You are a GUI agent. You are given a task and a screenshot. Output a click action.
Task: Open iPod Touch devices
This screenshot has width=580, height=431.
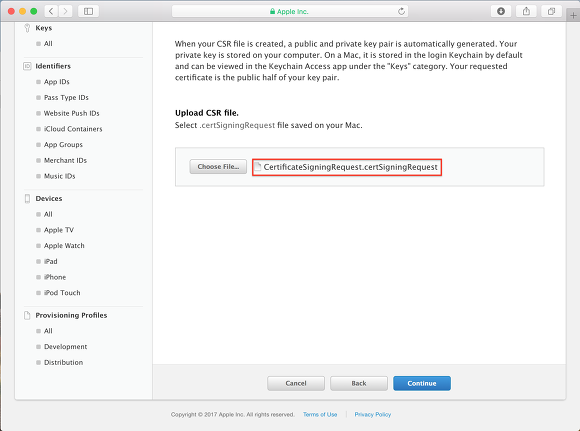(x=62, y=293)
